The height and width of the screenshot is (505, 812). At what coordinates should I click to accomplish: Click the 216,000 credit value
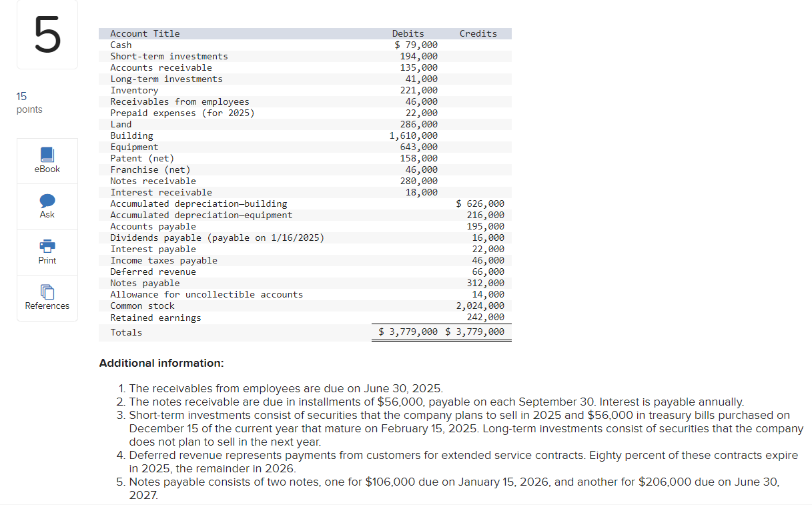click(x=486, y=215)
